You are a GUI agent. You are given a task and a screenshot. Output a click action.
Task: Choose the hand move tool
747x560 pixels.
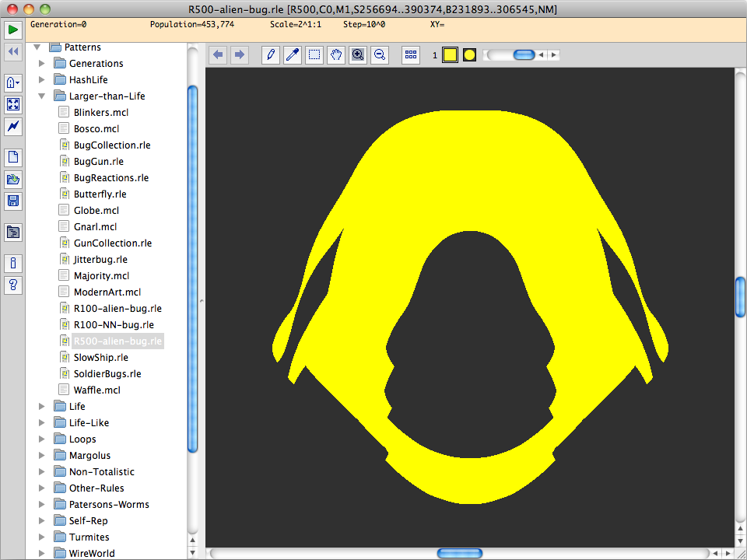click(336, 54)
